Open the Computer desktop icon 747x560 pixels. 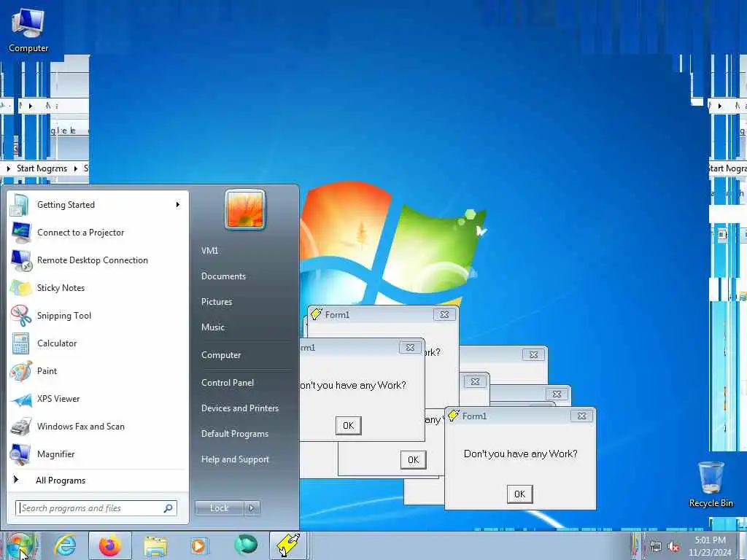[x=28, y=31]
